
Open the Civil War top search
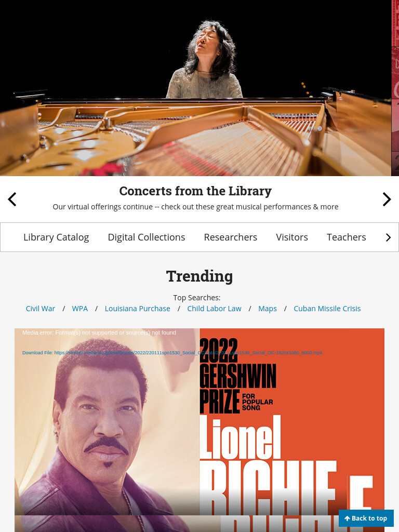click(x=41, y=309)
